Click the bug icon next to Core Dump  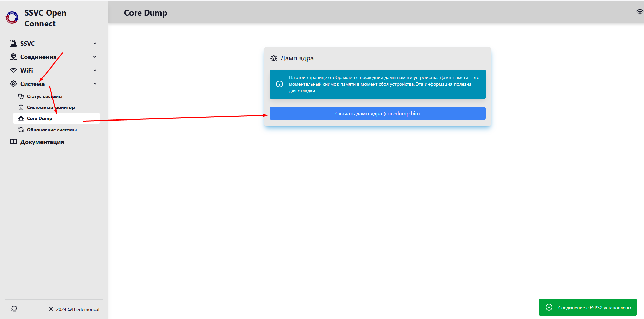(x=21, y=118)
